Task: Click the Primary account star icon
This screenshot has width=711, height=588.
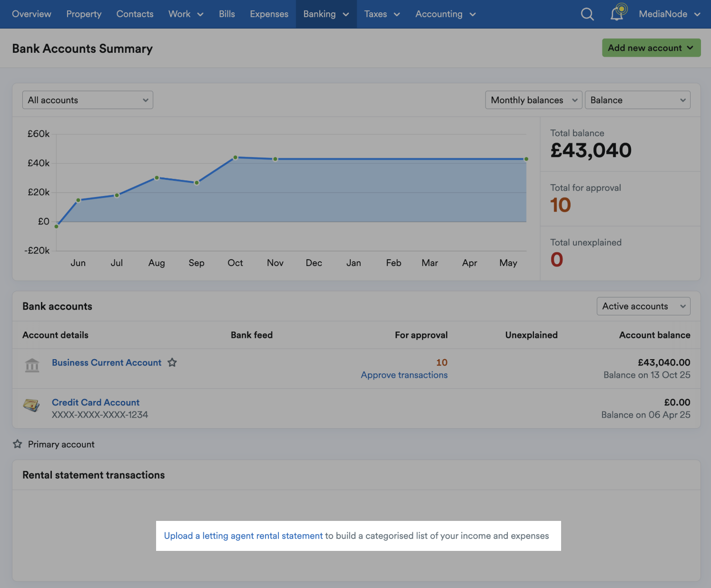Action: pyautogui.click(x=18, y=444)
